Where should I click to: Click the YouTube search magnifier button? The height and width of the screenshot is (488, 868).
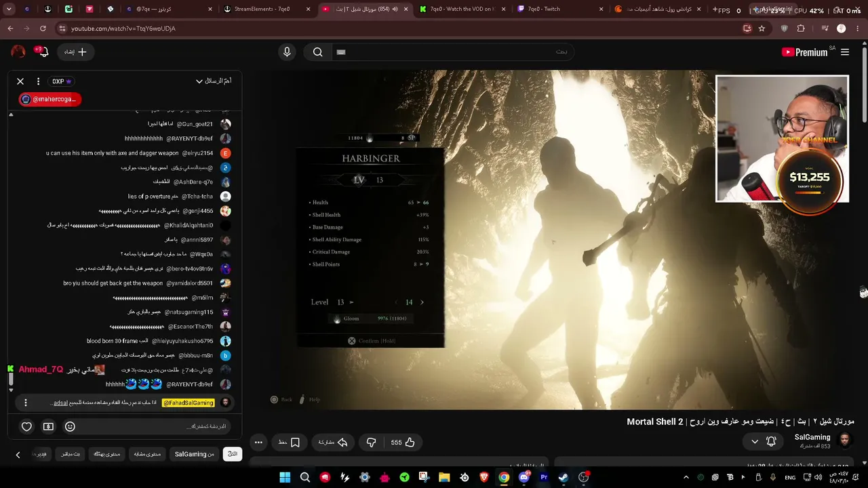317,52
